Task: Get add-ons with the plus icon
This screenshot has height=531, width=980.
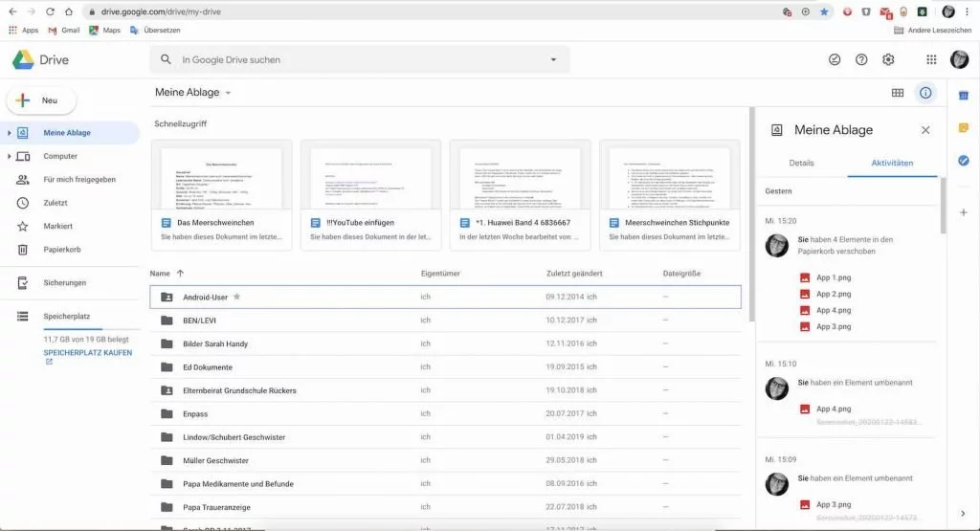Action: (964, 212)
